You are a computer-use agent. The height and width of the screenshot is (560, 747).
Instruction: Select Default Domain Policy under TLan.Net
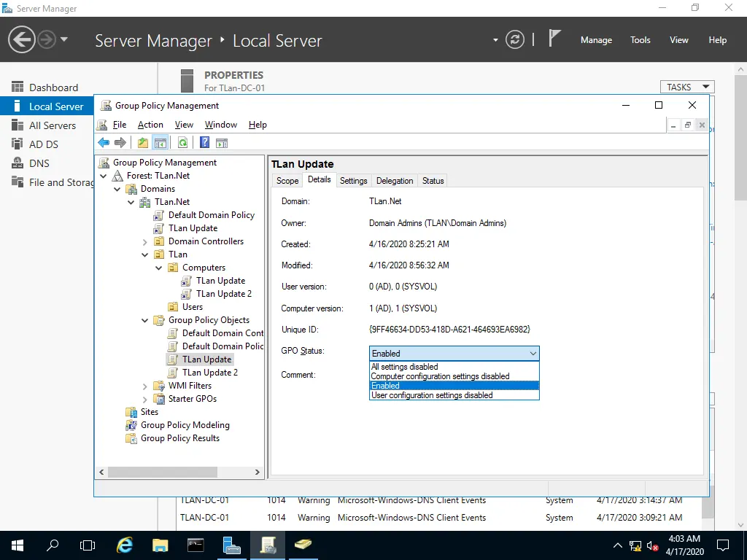tap(211, 215)
